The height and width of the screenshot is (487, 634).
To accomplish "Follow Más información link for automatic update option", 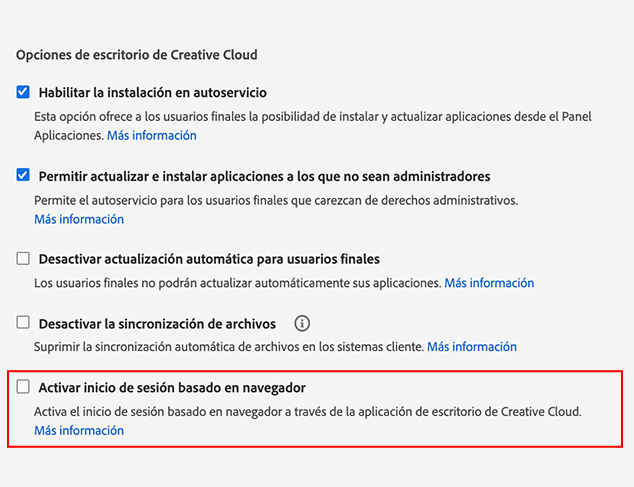I will pyautogui.click(x=489, y=283).
